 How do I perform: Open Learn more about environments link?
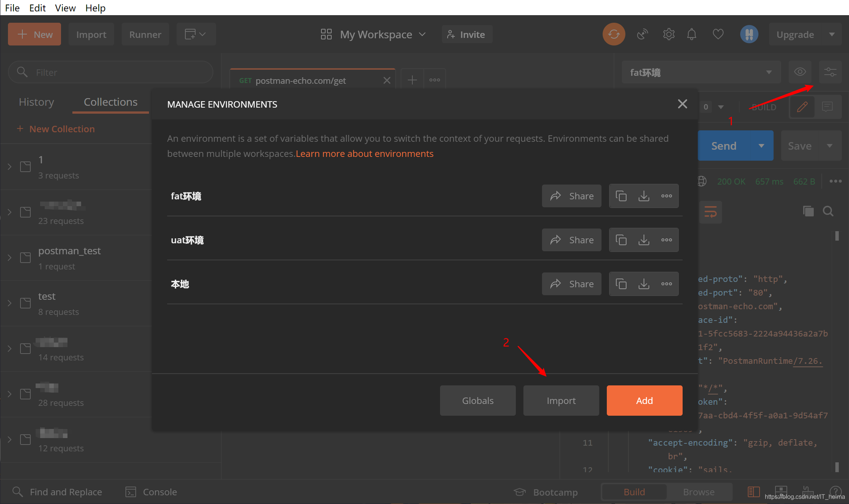click(364, 153)
